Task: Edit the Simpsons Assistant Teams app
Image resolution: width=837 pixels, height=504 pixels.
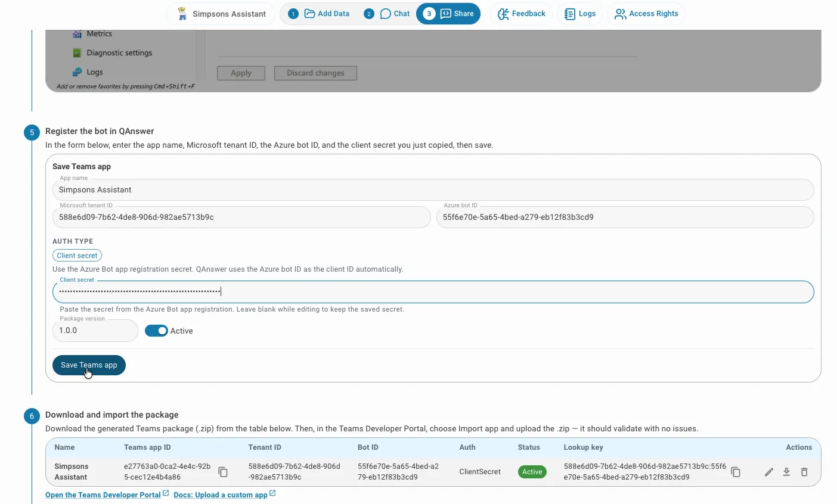Action: pos(769,472)
